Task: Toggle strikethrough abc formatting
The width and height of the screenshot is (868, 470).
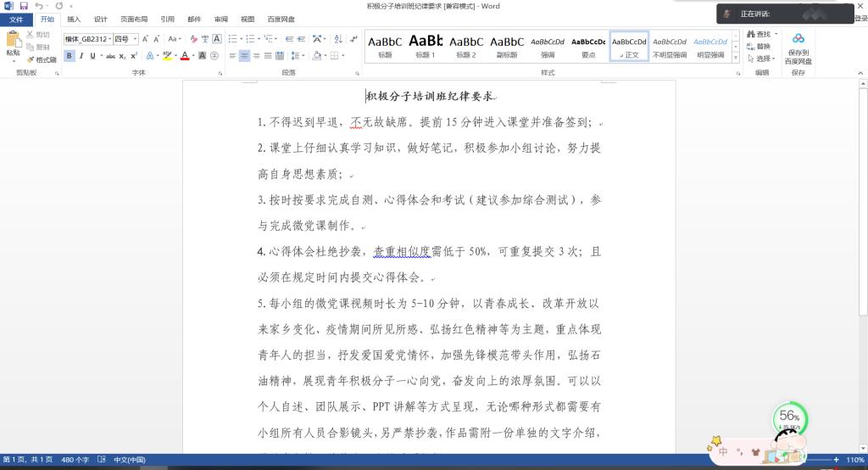Action: click(111, 56)
